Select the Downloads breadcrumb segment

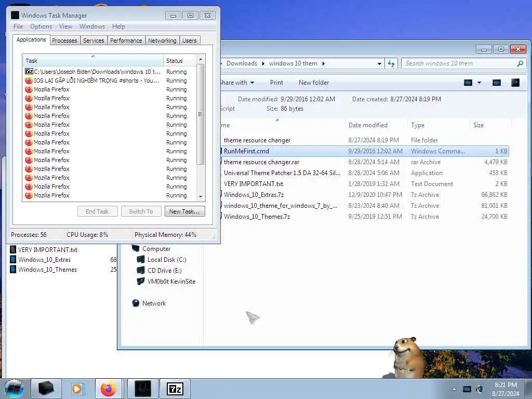[242, 63]
